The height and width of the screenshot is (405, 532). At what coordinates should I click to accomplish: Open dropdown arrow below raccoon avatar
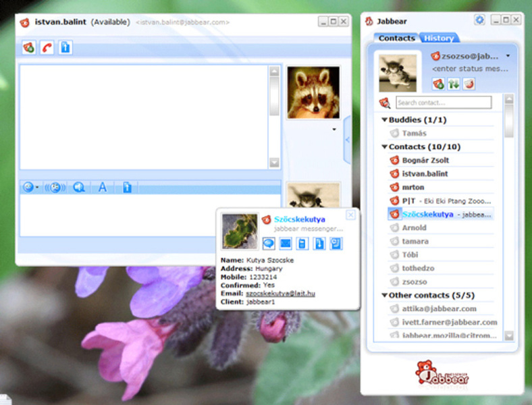click(x=334, y=129)
